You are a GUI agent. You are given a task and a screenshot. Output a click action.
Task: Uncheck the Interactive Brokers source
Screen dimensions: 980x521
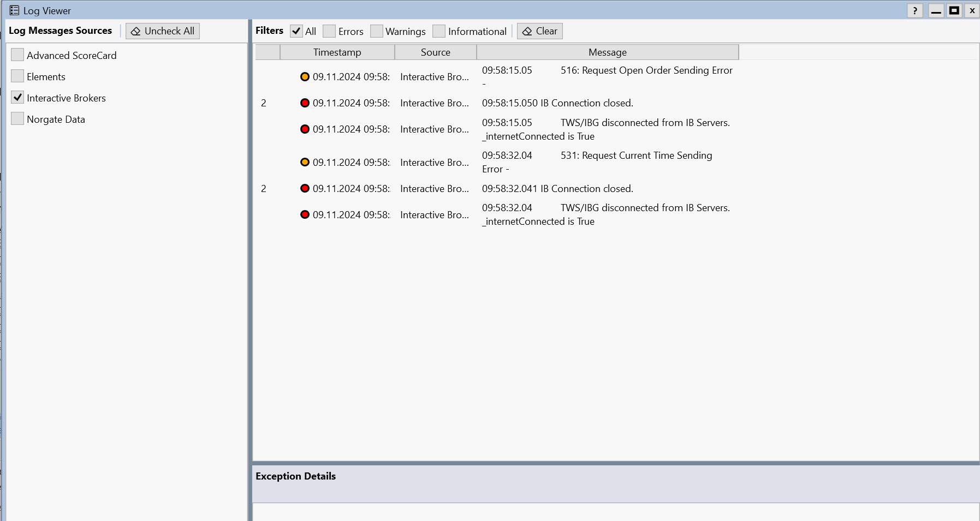(x=17, y=98)
